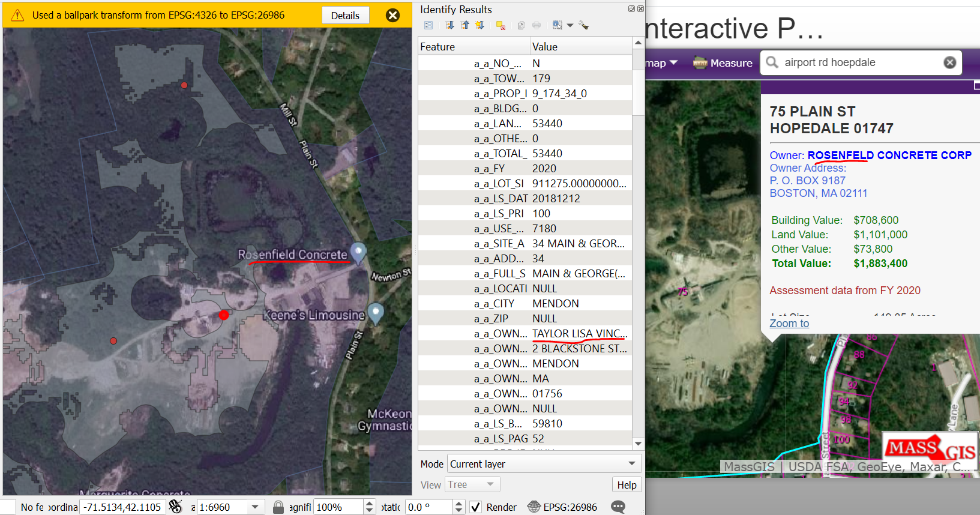The height and width of the screenshot is (515, 980).
Task: Dismiss the ballpark transform warning message
Action: coord(392,16)
